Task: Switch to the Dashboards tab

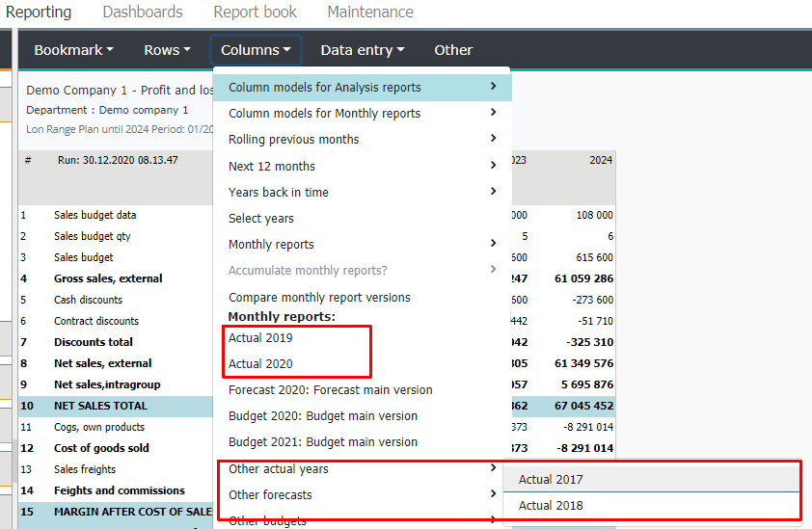Action: 143,12
